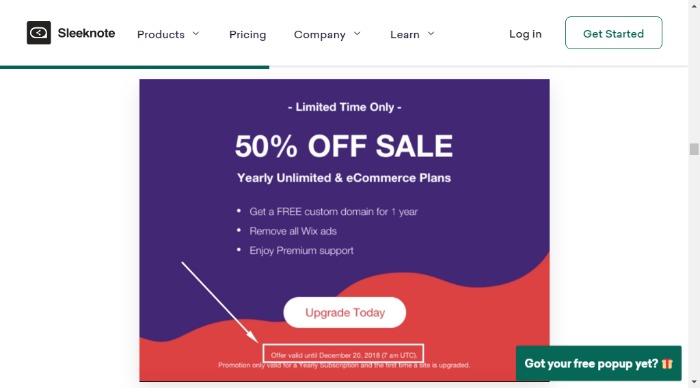Click the Upgrade Today button
Image resolution: width=700 pixels, height=388 pixels.
345,313
